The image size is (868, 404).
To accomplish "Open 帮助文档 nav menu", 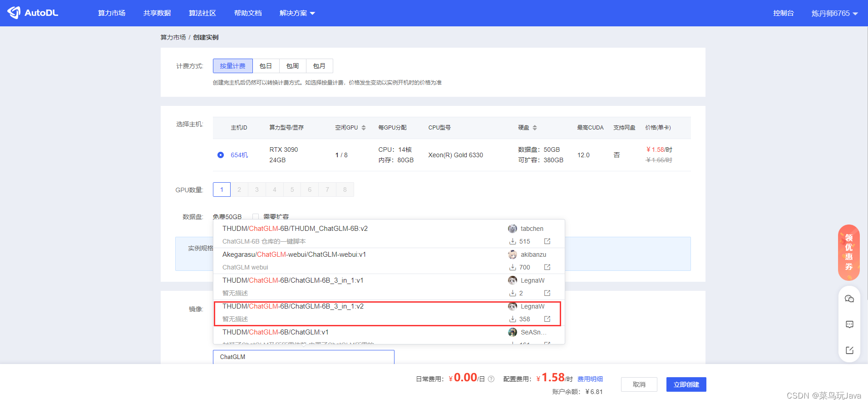I will (x=248, y=13).
